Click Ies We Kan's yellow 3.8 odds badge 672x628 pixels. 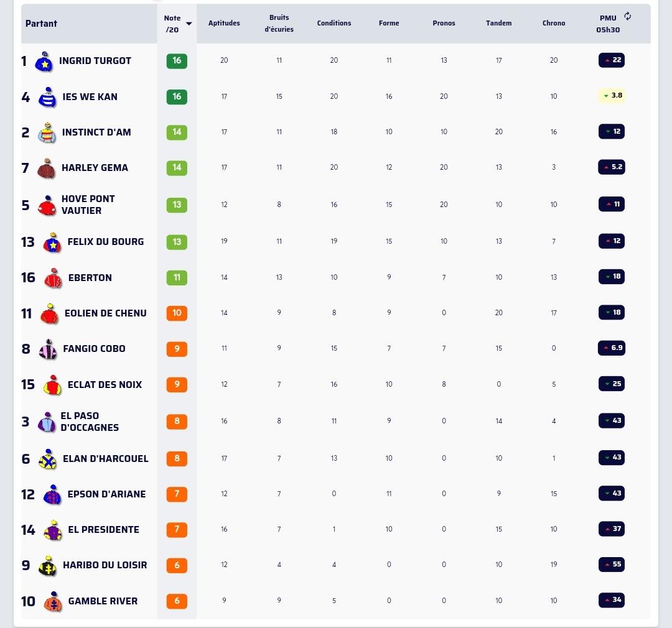[612, 96]
